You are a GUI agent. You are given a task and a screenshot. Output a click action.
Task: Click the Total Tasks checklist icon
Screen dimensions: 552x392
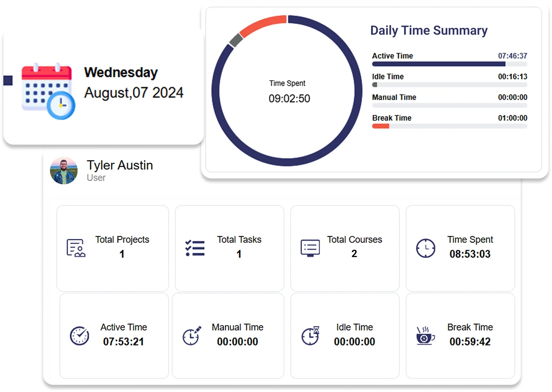pos(195,248)
